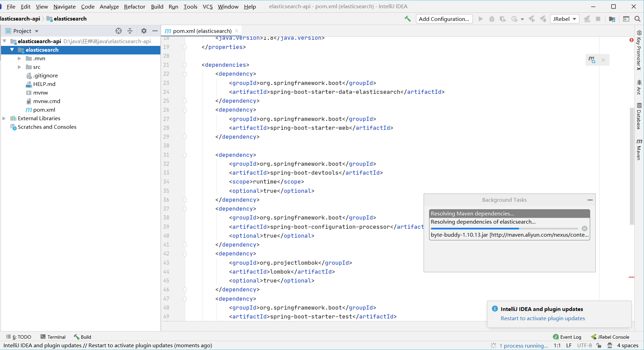
Task: Expand the src folder
Action: click(20, 67)
